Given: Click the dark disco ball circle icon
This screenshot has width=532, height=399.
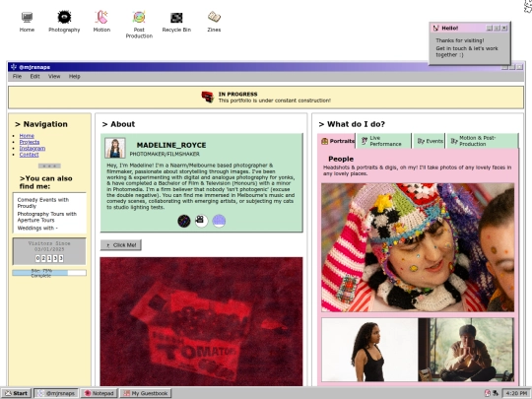Looking at the screenshot, I should [184, 221].
